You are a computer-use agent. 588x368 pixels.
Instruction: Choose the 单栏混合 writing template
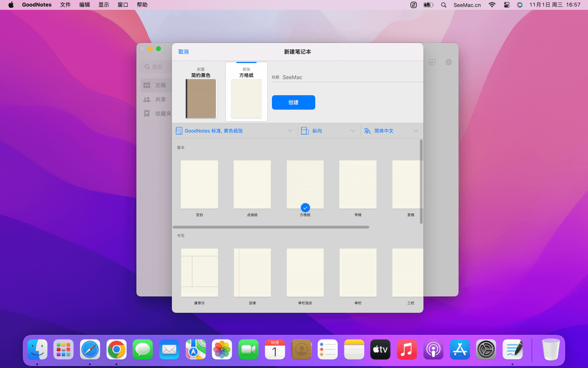click(305, 276)
